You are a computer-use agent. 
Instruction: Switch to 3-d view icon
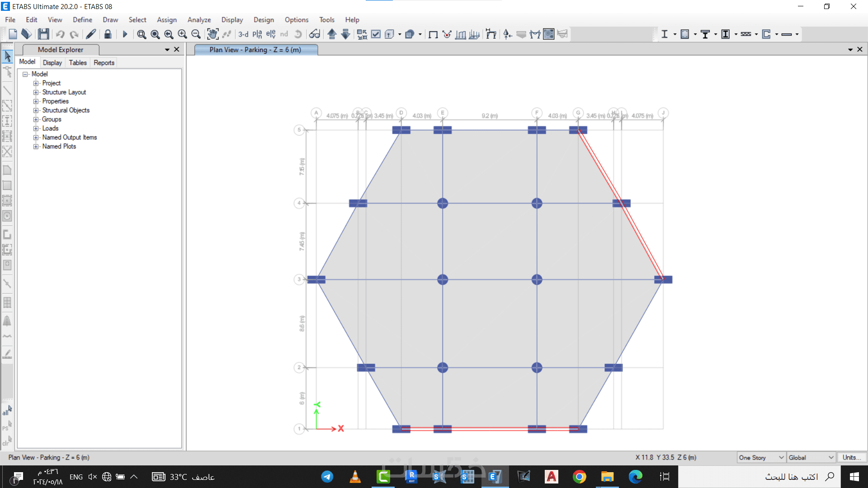243,34
